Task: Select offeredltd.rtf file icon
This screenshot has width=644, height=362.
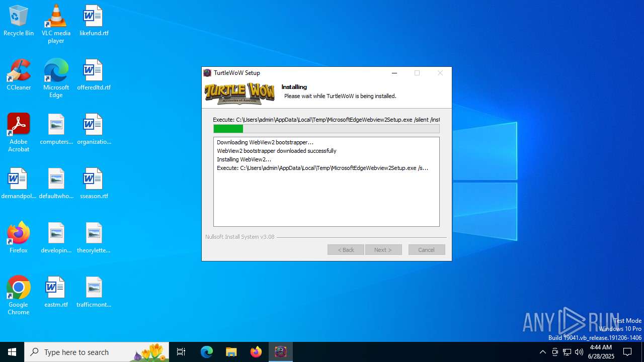Action: coord(94,75)
